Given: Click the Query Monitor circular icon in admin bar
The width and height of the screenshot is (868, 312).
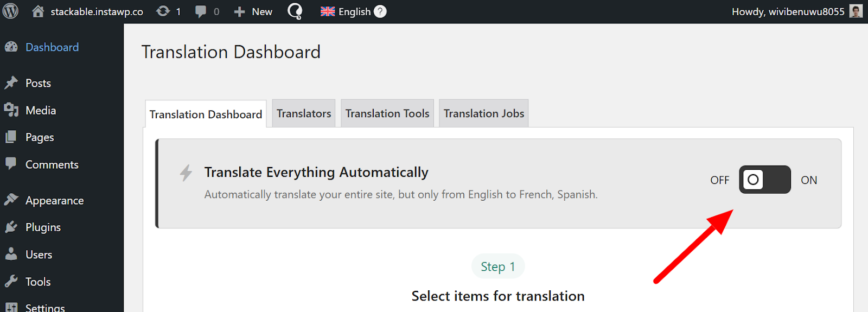Looking at the screenshot, I should coord(295,11).
